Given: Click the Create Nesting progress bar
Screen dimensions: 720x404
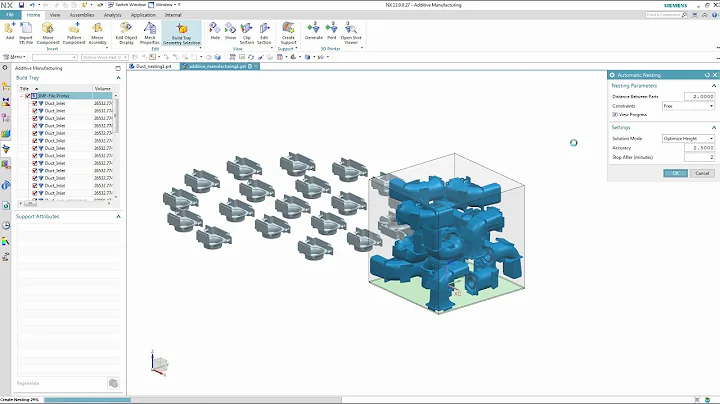Looking at the screenshot, I should pyautogui.click(x=193, y=400).
